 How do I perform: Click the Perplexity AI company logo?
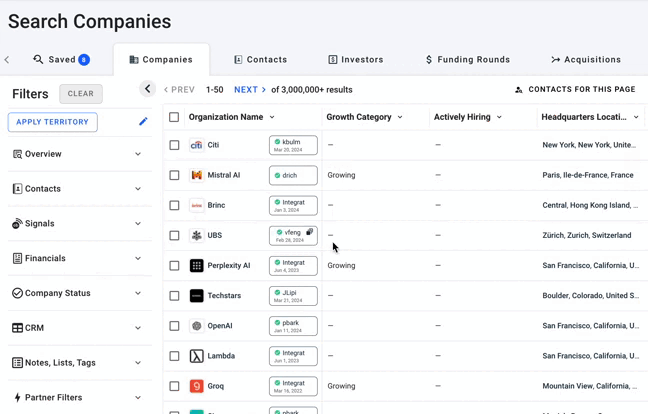[197, 266]
